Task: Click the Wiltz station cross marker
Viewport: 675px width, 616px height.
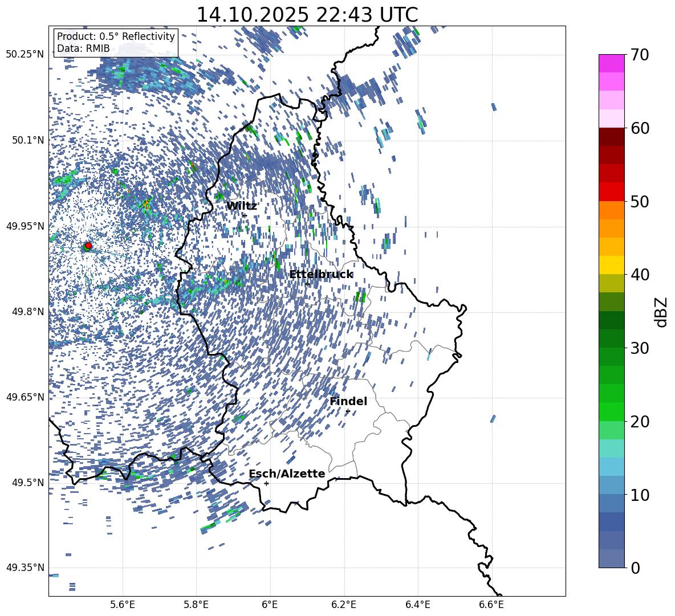Action: click(245, 215)
